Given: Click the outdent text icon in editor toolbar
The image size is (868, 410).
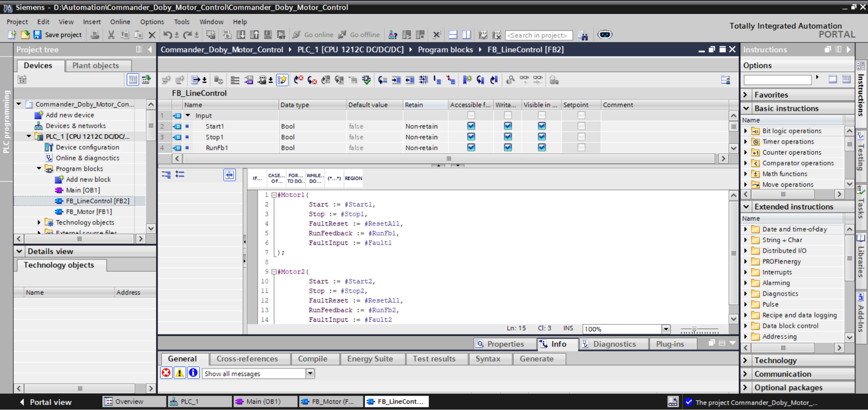Looking at the screenshot, I should pos(410,80).
